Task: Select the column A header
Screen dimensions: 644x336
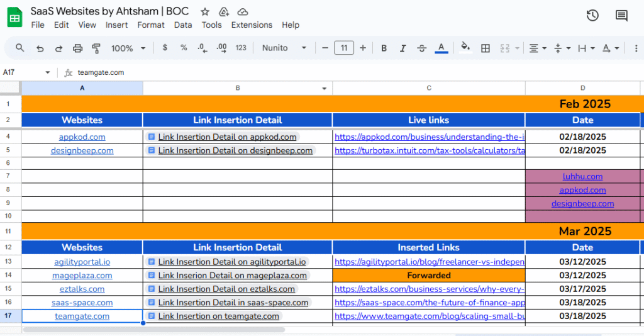Action: click(x=82, y=88)
